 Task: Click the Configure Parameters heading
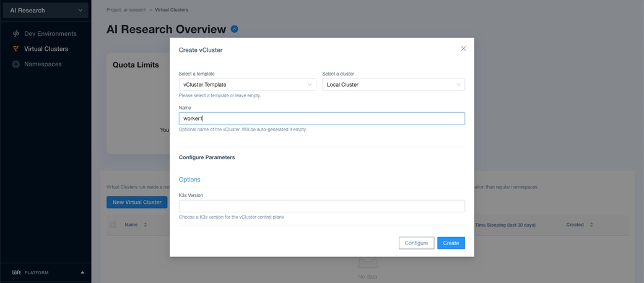click(207, 157)
